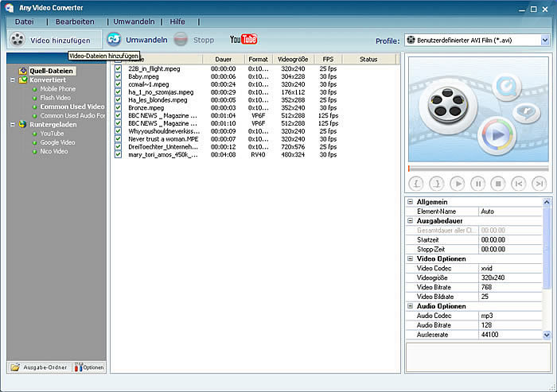
Task: Select YouTube under Runtergeladen
Action: [x=52, y=134]
